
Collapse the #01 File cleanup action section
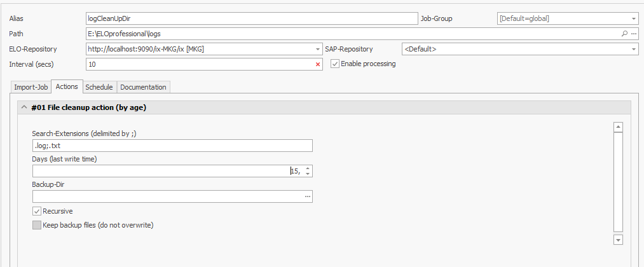point(24,107)
